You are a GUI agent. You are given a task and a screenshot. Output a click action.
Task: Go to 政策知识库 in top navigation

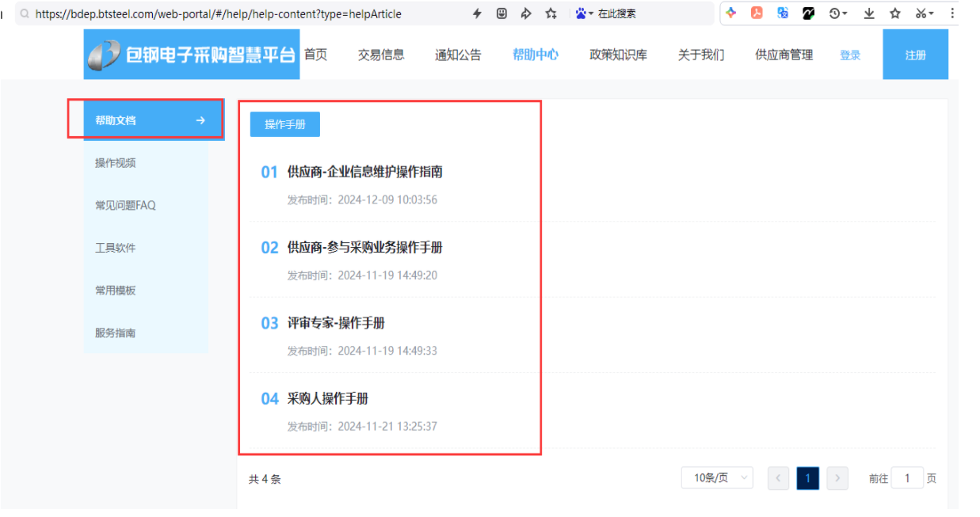click(618, 55)
